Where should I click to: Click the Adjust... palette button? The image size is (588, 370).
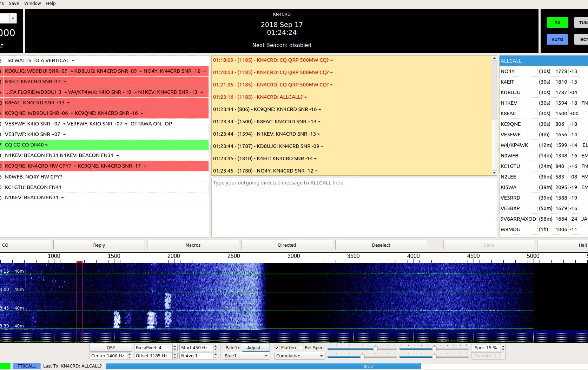tap(256, 348)
